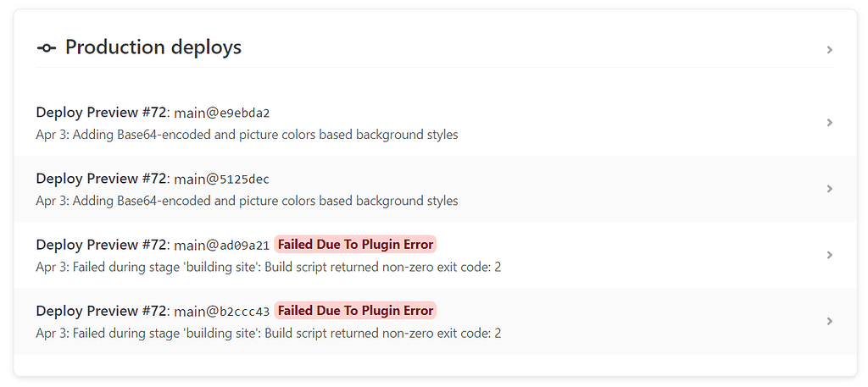Click the first Base64-encoded background styles message
This screenshot has width=868, height=387.
tap(247, 135)
